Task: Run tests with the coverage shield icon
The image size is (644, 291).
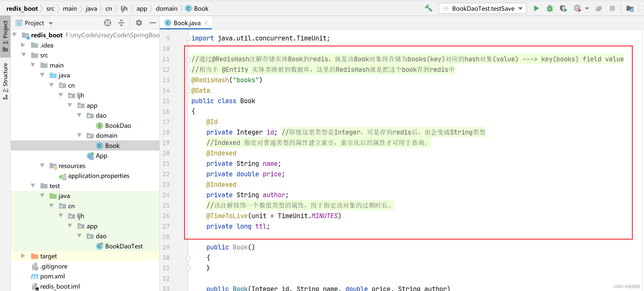Action: [563, 8]
